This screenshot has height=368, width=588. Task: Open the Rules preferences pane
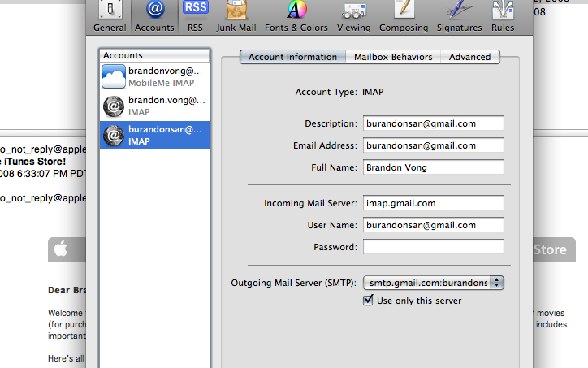point(503,17)
